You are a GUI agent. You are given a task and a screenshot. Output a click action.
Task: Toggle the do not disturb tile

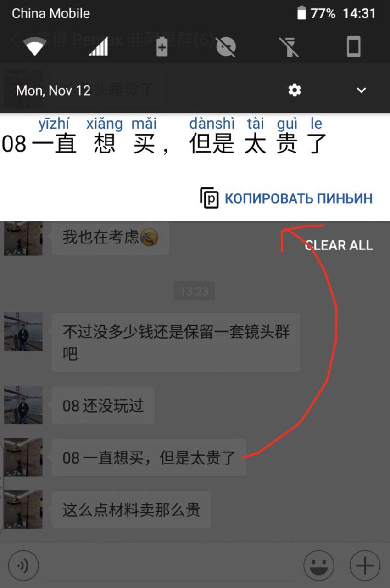tap(225, 46)
